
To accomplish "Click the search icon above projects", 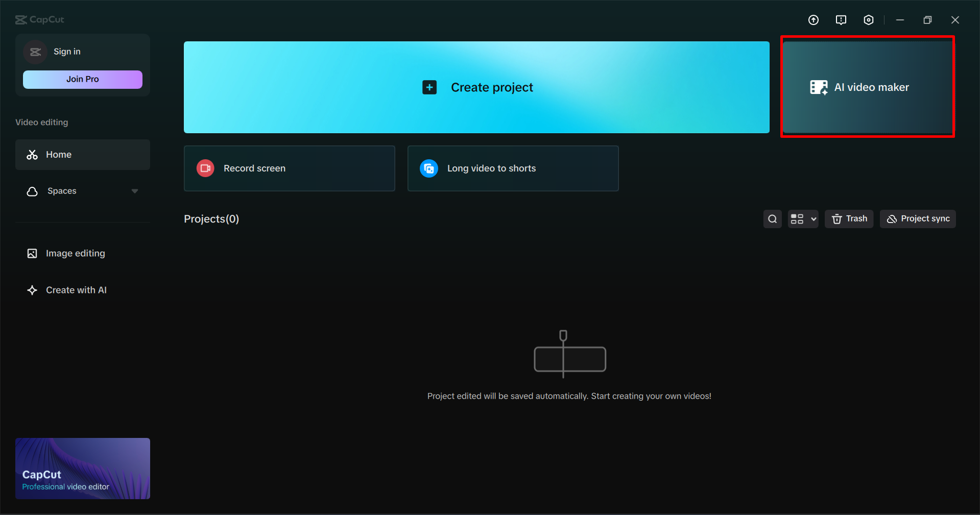I will 772,219.
